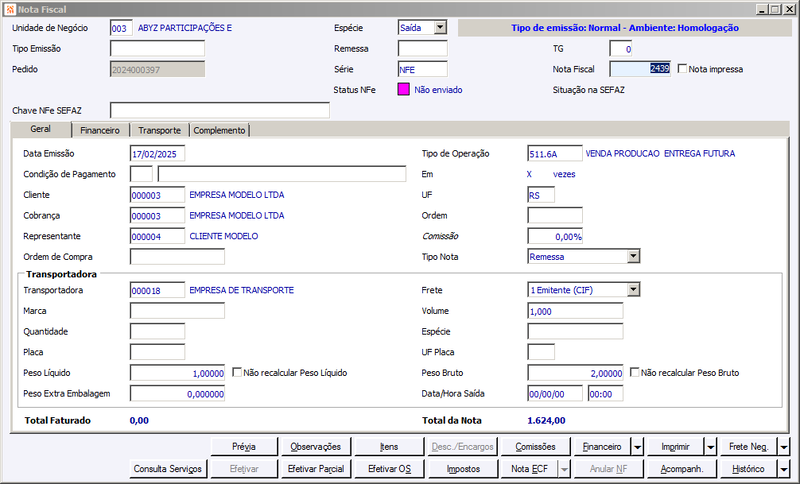Expand the arrow next to Financeiro button
Screen dimensions: 800x484
coord(638,447)
